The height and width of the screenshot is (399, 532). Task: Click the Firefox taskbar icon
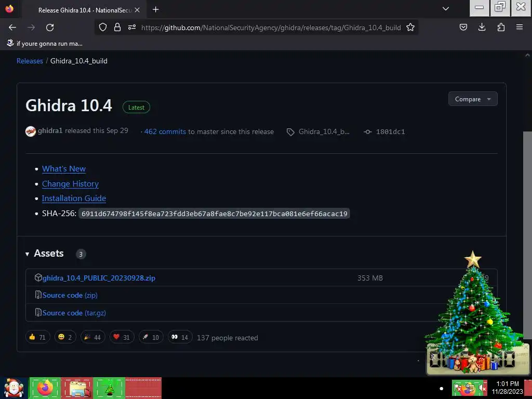click(x=45, y=388)
